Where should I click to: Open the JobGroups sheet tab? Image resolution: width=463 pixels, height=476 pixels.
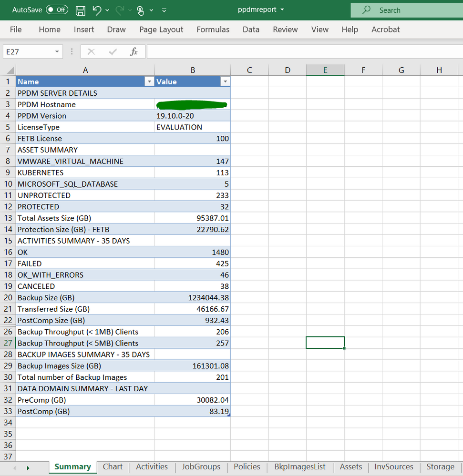[x=201, y=467]
